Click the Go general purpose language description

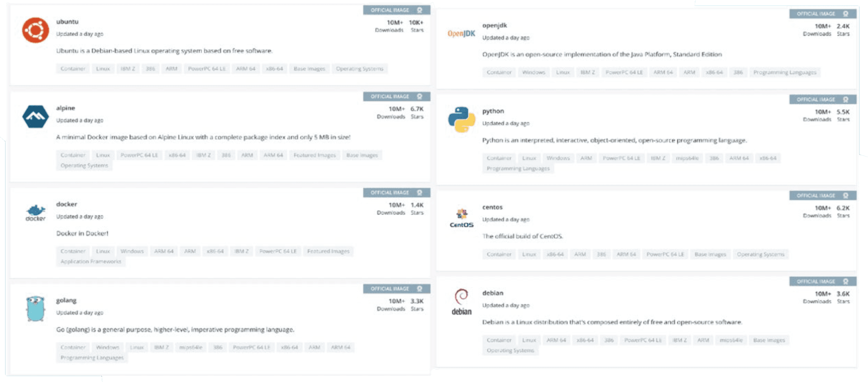click(x=175, y=330)
